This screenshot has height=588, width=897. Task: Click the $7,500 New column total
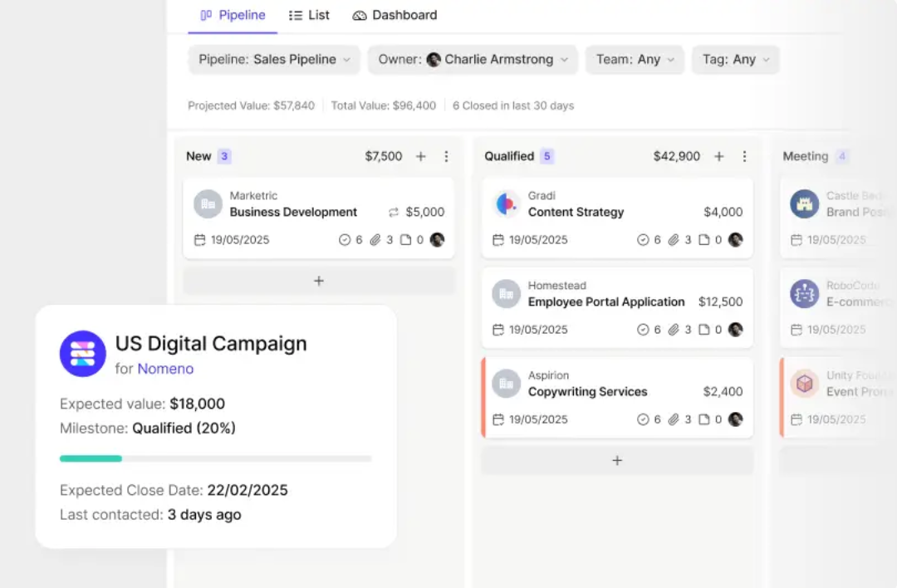[384, 156]
